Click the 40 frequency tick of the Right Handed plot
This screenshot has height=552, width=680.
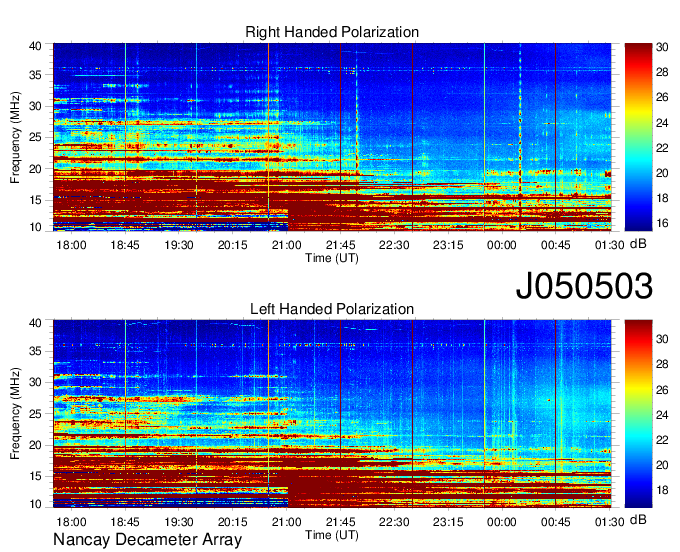[36, 46]
